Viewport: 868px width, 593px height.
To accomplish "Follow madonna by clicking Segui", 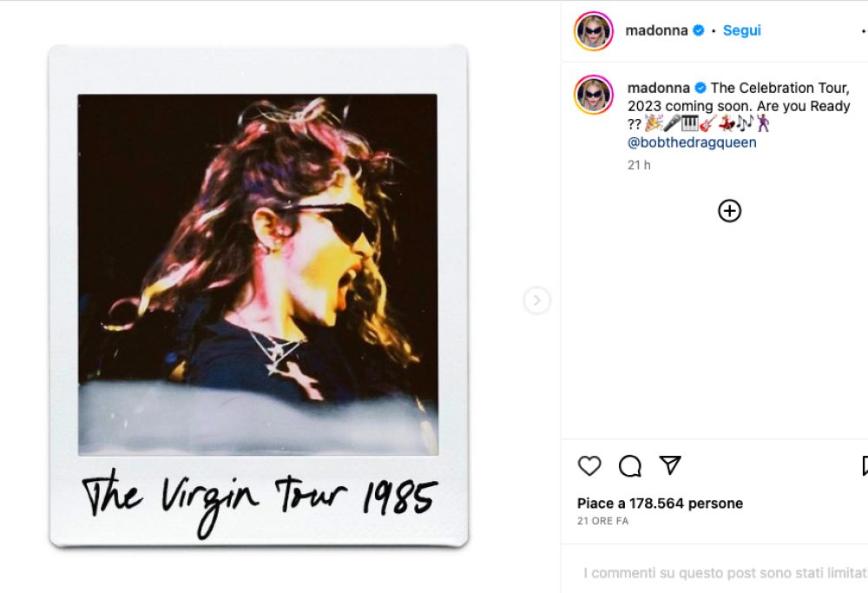I will click(741, 30).
